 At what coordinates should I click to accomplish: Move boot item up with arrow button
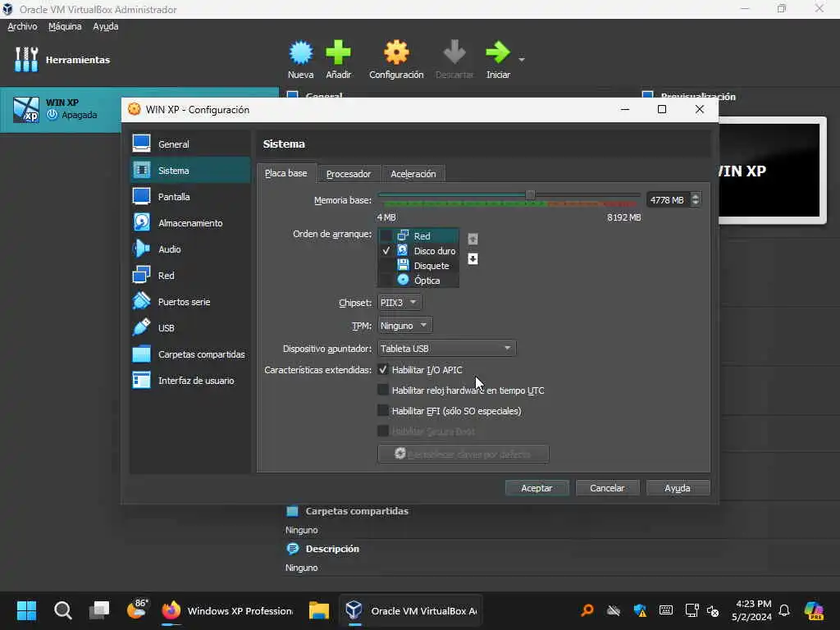click(x=472, y=239)
